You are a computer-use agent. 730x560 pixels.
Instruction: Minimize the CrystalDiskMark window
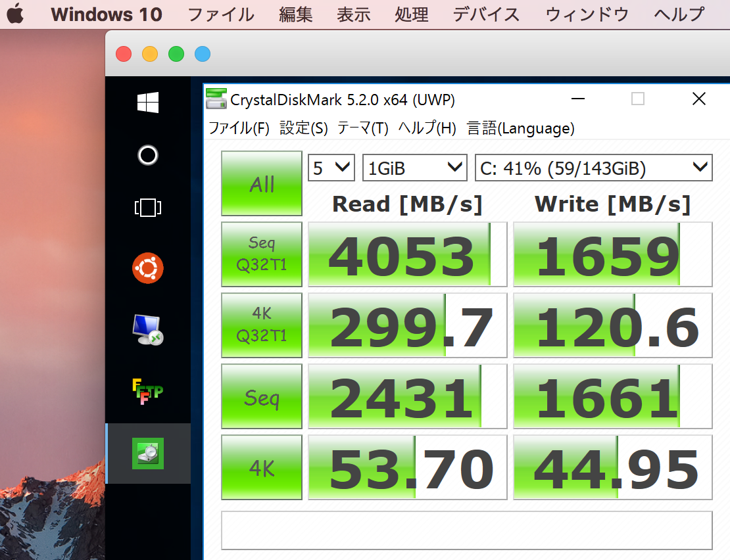(x=578, y=99)
